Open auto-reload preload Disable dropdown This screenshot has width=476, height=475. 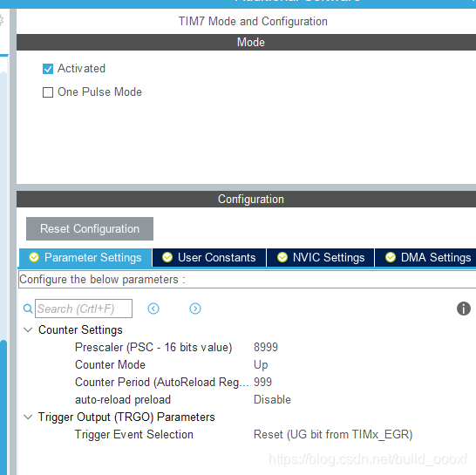[272, 400]
